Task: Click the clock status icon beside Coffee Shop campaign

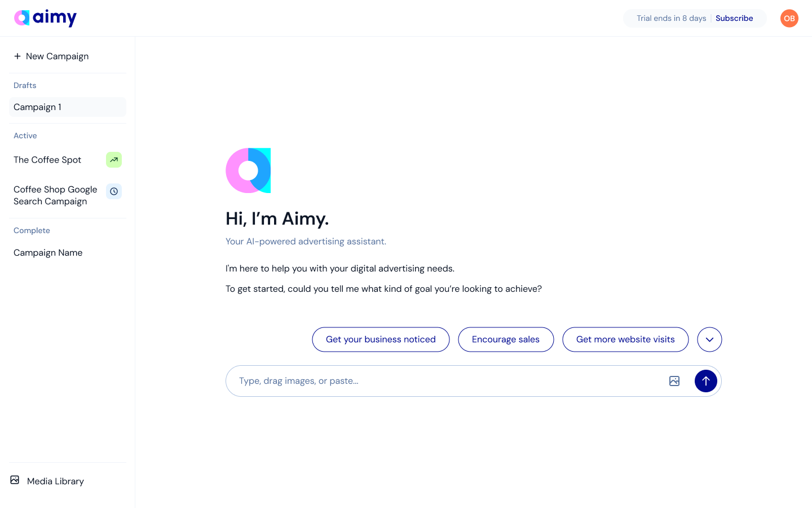Action: [x=114, y=191]
